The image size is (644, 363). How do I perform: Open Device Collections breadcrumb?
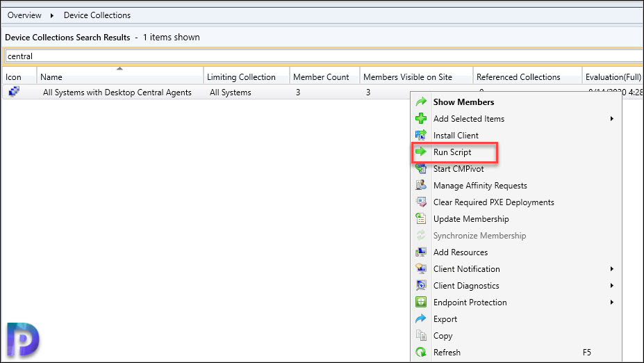[97, 15]
